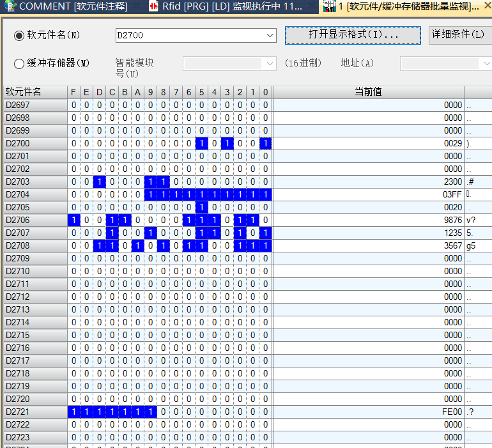
Task: Click the current value FE00 of D2721
Action: 452,412
